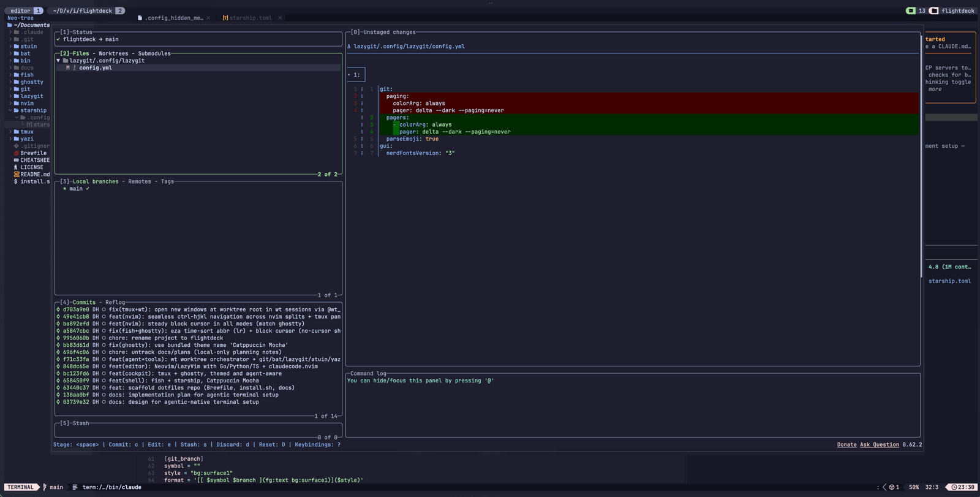Expand the git folder chevron in Neo-tree
The height and width of the screenshot is (497, 980).
click(x=10, y=89)
